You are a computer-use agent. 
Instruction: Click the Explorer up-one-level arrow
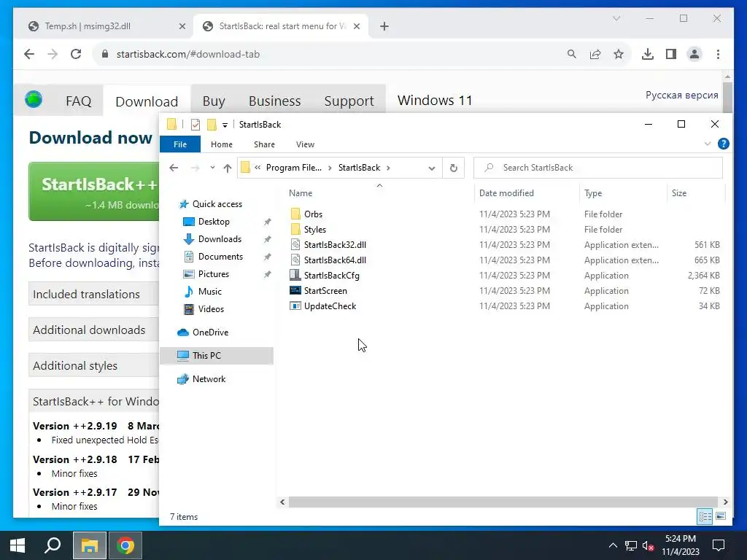click(x=228, y=168)
